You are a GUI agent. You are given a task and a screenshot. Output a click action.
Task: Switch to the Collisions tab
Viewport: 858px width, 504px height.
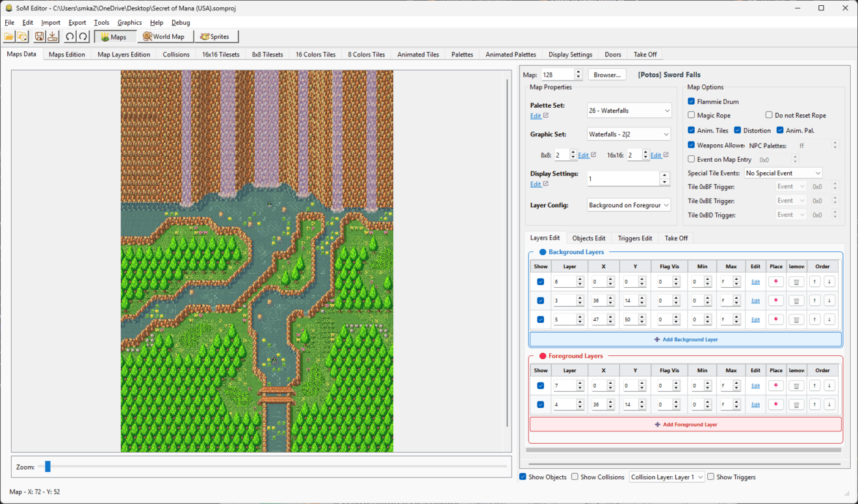(x=176, y=55)
